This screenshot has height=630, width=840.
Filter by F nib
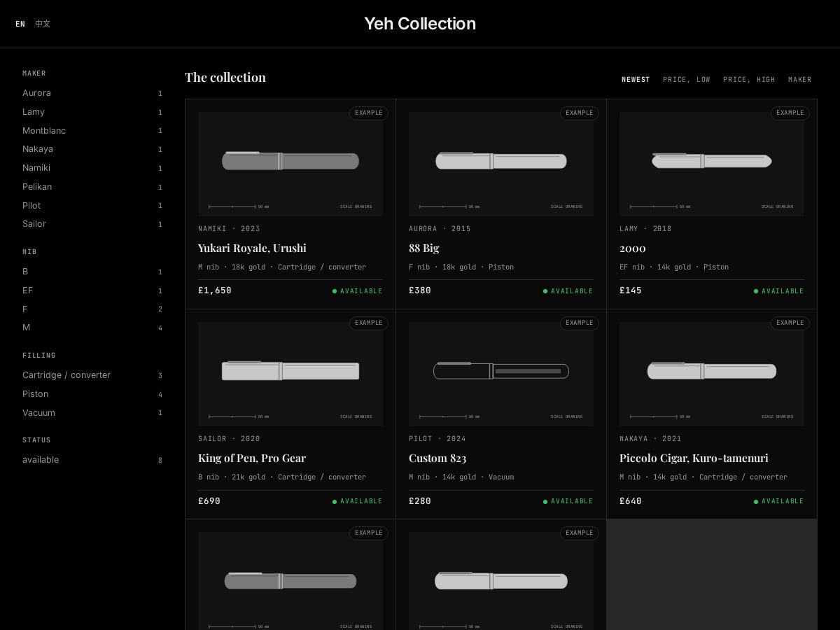(92, 309)
